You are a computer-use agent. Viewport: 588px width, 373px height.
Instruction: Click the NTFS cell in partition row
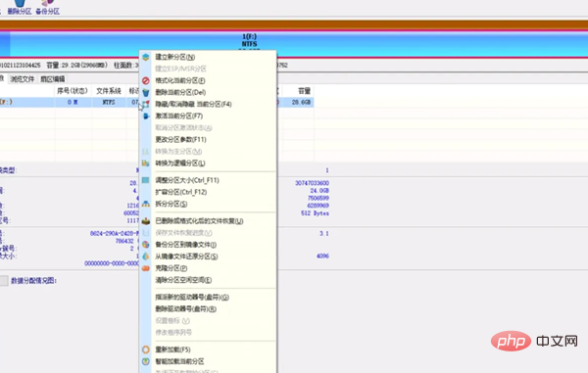109,102
